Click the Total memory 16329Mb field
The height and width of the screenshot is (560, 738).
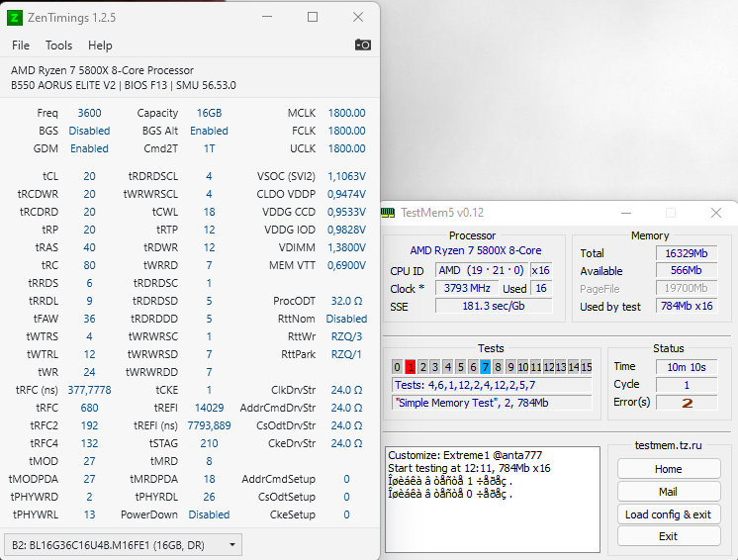coord(687,253)
